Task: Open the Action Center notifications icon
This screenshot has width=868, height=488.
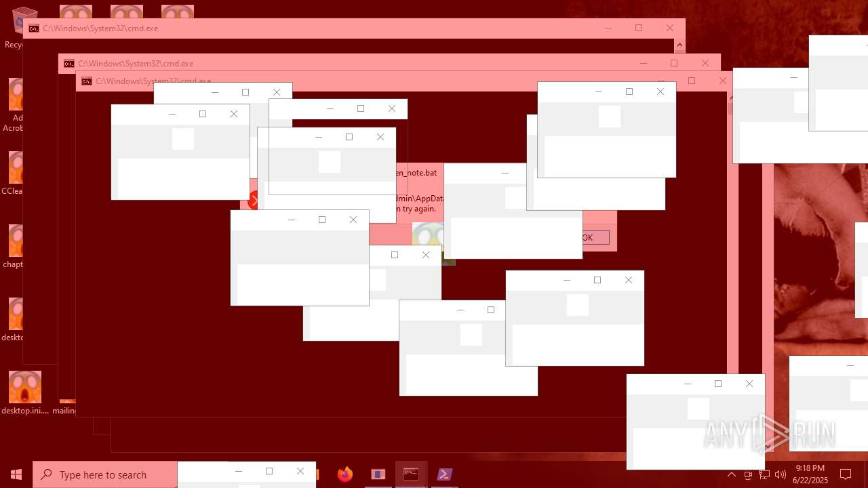Action: click(x=846, y=474)
